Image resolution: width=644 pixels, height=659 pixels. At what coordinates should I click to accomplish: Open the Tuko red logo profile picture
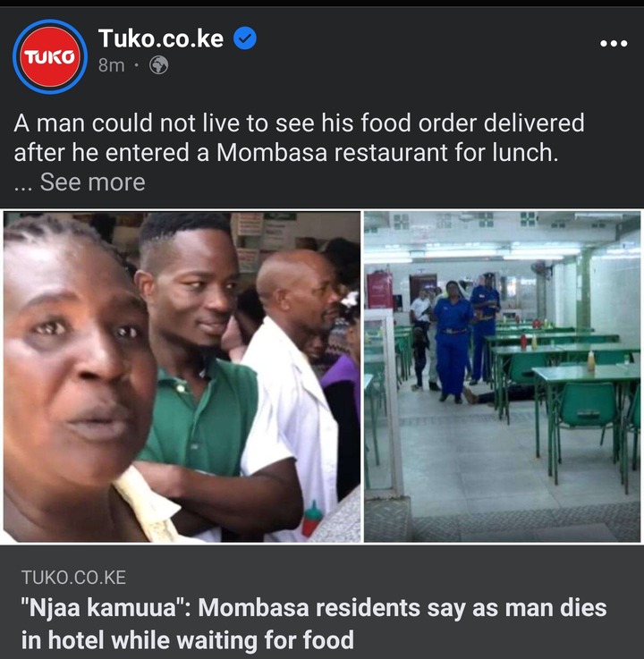[x=50, y=56]
